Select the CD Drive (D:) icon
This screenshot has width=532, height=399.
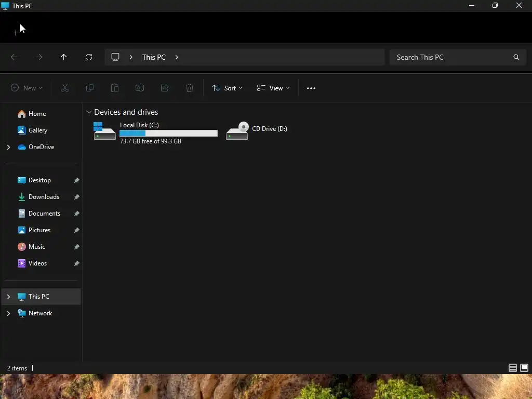[237, 131]
